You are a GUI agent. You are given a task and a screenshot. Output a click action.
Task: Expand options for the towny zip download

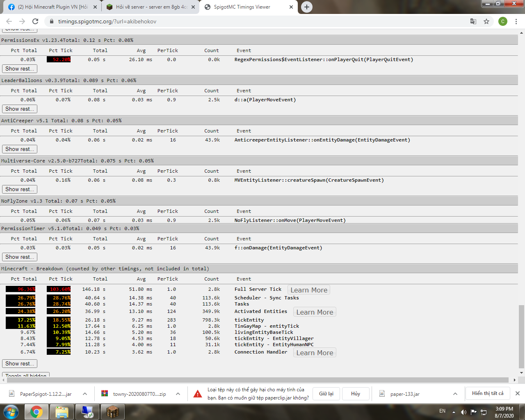click(x=178, y=394)
